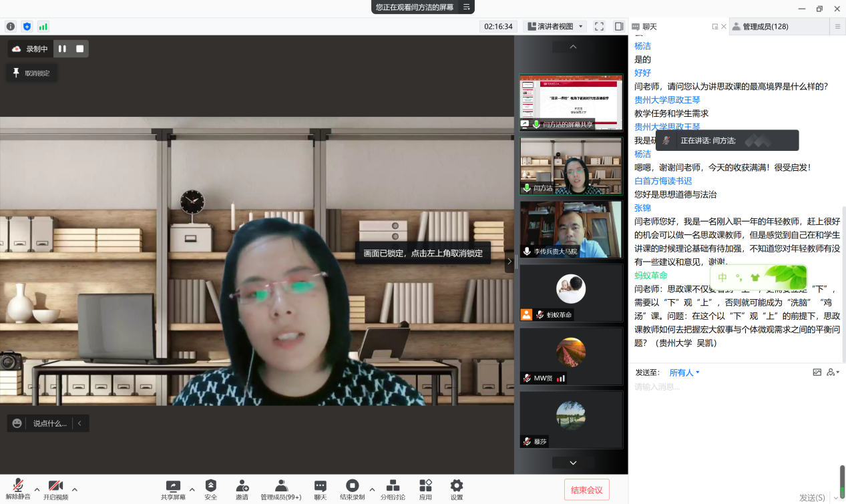The image size is (846, 504).
Task: Open the 安全 security shield icon
Action: [211, 486]
